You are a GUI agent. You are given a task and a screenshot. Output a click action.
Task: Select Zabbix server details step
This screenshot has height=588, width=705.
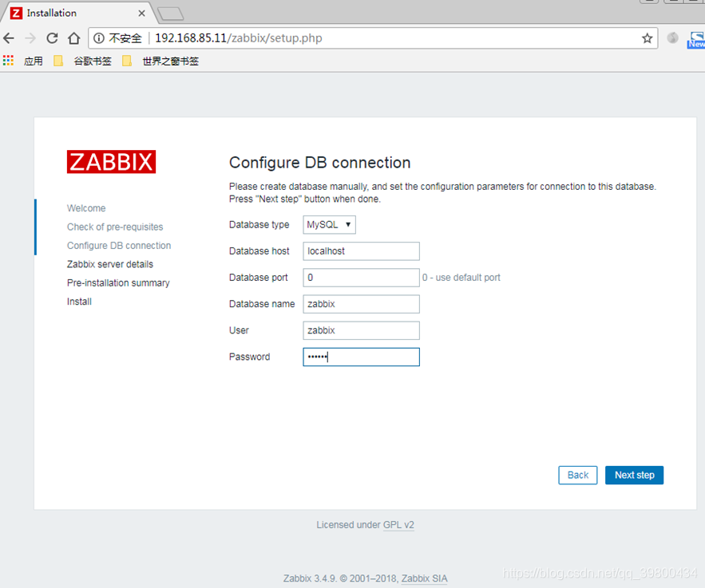[110, 264]
